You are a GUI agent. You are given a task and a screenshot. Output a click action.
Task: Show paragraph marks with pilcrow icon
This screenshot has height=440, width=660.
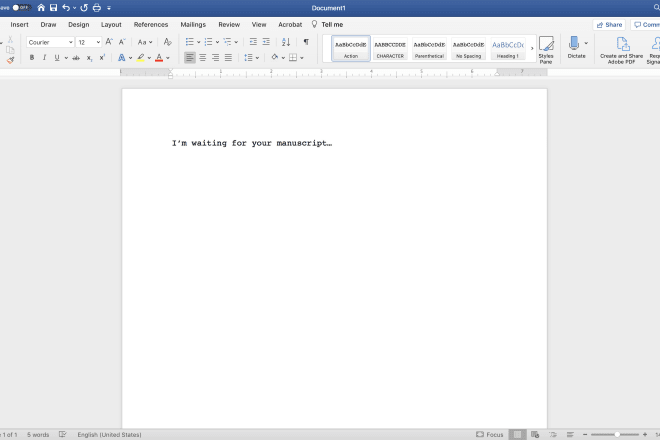tap(306, 42)
